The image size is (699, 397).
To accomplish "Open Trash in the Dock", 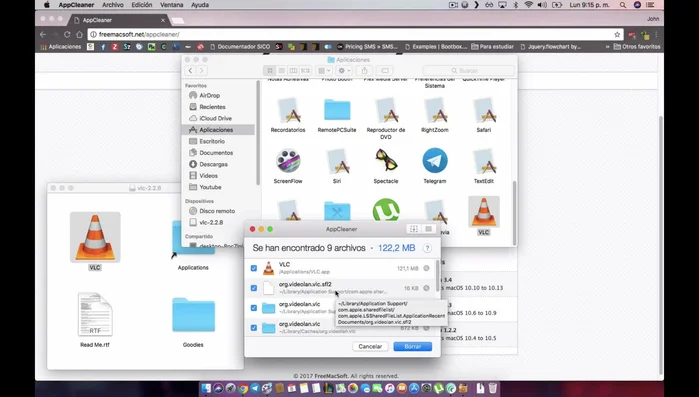I will pos(492,388).
